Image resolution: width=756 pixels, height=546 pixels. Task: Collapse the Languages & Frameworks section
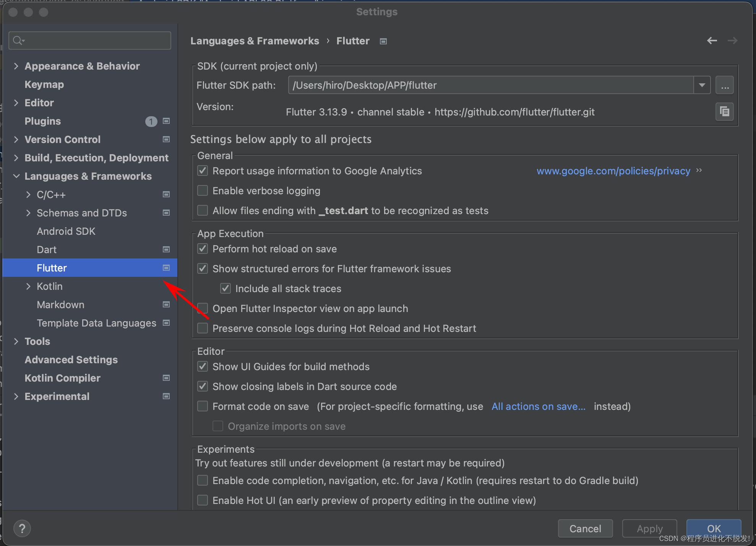(x=16, y=176)
